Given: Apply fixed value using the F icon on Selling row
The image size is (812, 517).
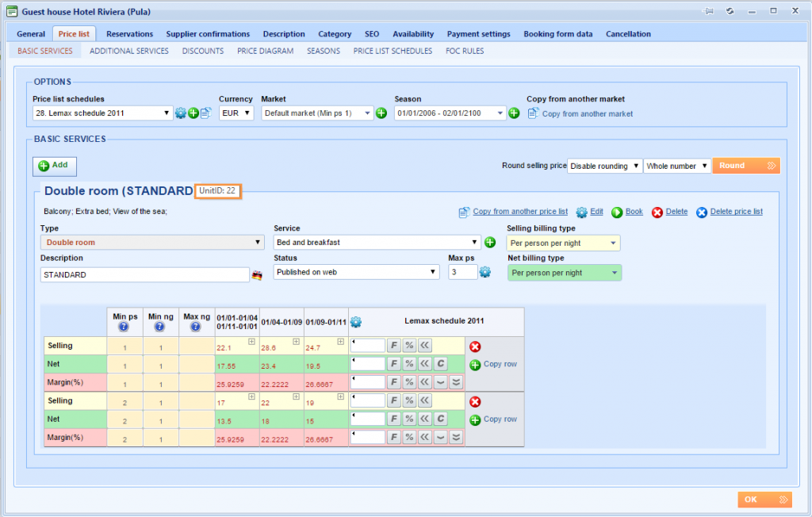Looking at the screenshot, I should pyautogui.click(x=393, y=346).
